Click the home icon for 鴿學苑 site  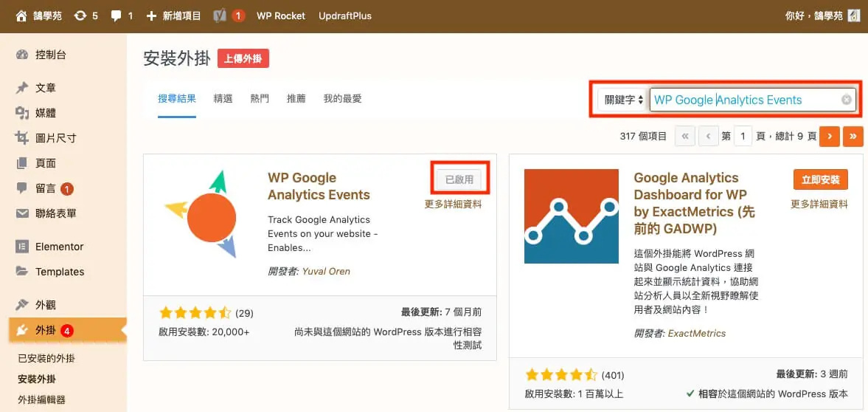click(21, 16)
